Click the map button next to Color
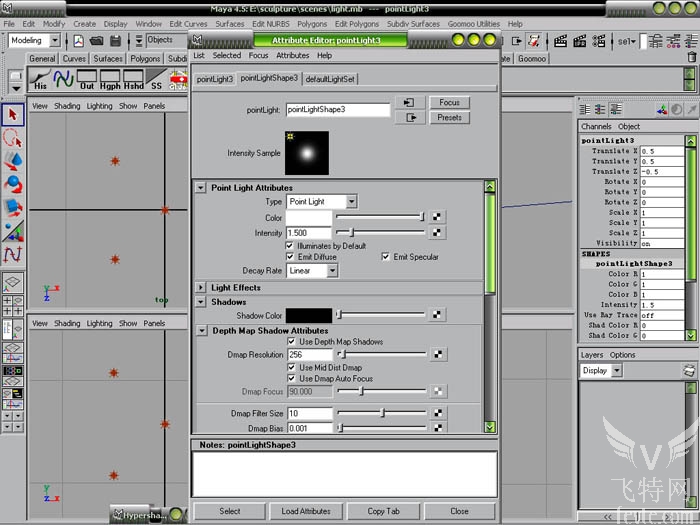The height and width of the screenshot is (525, 700). point(437,217)
